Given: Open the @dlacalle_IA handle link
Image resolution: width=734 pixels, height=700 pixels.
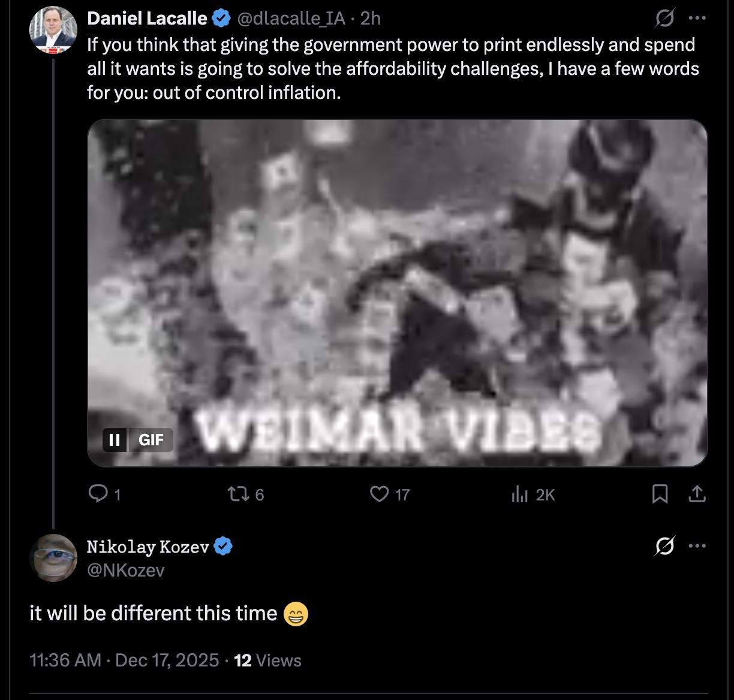Looking at the screenshot, I should [291, 19].
